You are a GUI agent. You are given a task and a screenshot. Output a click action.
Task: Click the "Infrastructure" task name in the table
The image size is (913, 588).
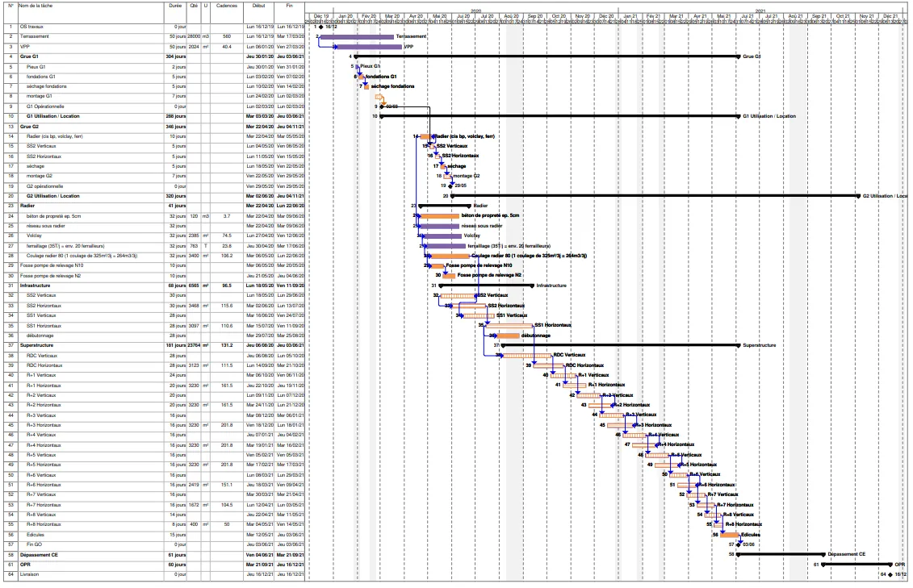coord(35,286)
